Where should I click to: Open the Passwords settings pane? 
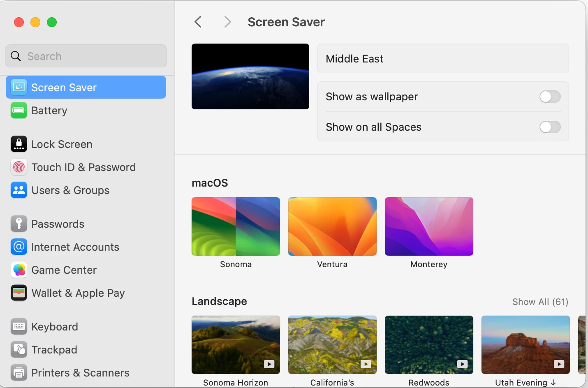[x=86, y=224]
